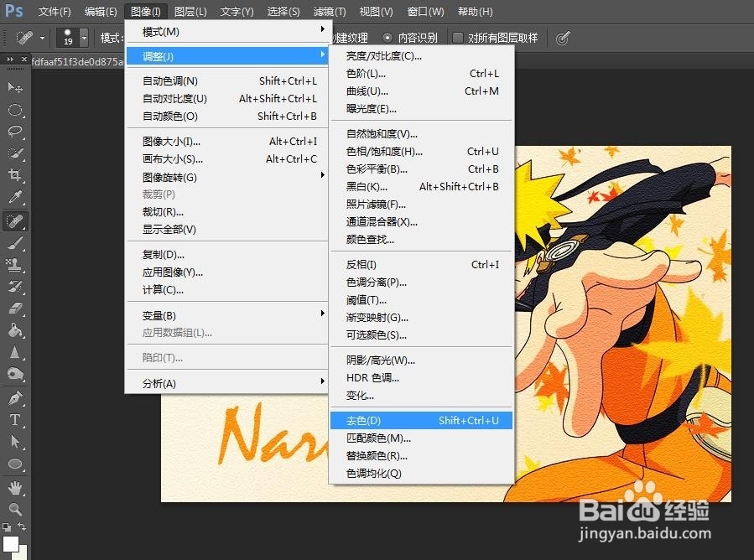Select the Quick Selection tool

coord(15,153)
